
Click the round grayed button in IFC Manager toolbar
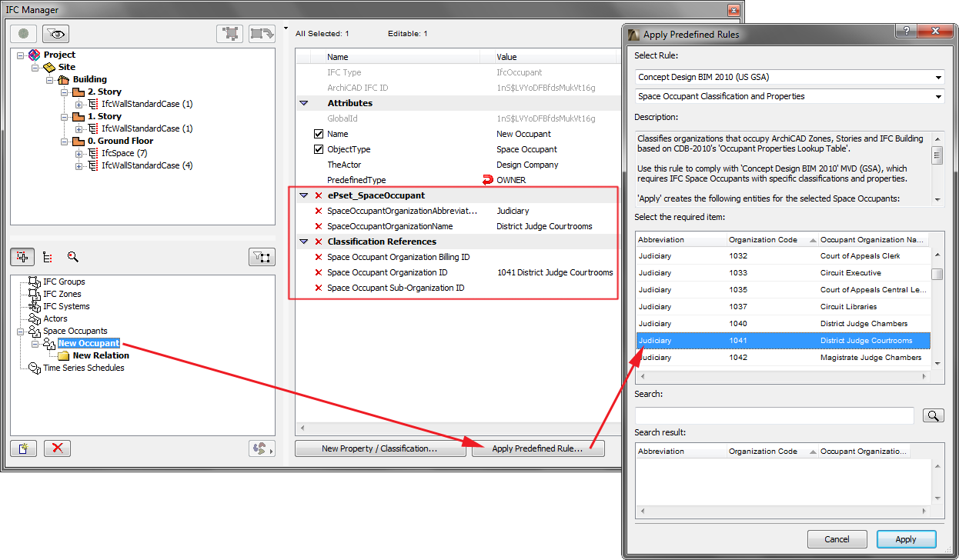point(23,34)
